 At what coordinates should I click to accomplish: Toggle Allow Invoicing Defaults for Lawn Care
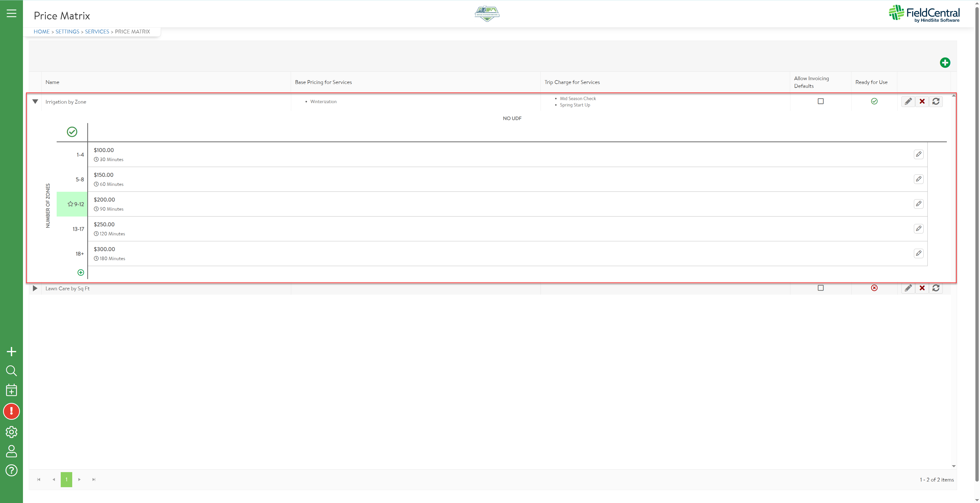tap(820, 288)
